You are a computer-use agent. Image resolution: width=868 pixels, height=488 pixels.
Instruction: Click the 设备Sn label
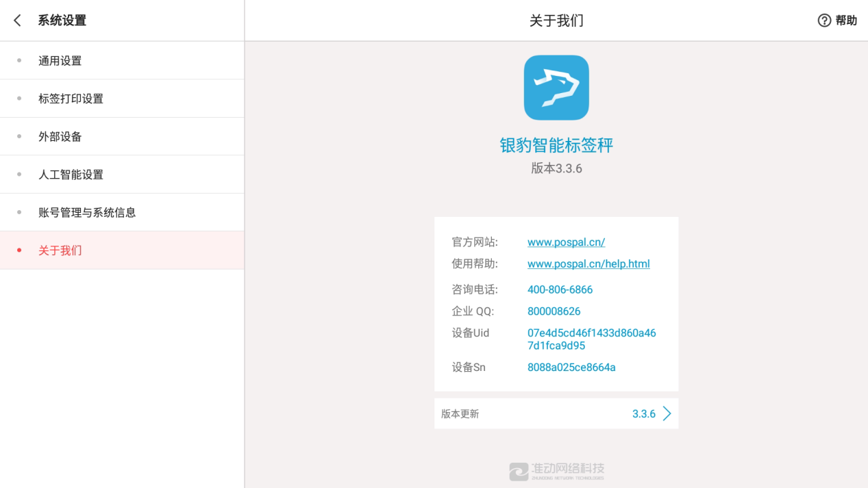[469, 368]
